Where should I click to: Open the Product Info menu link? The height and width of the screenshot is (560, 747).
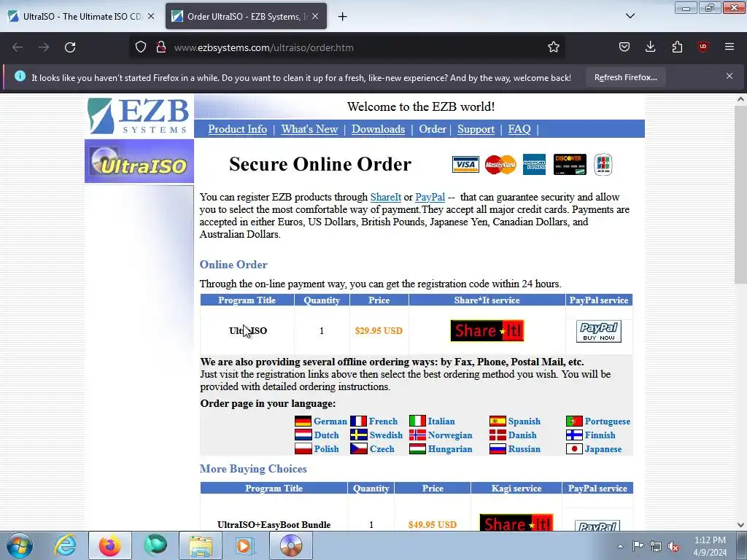pos(237,129)
